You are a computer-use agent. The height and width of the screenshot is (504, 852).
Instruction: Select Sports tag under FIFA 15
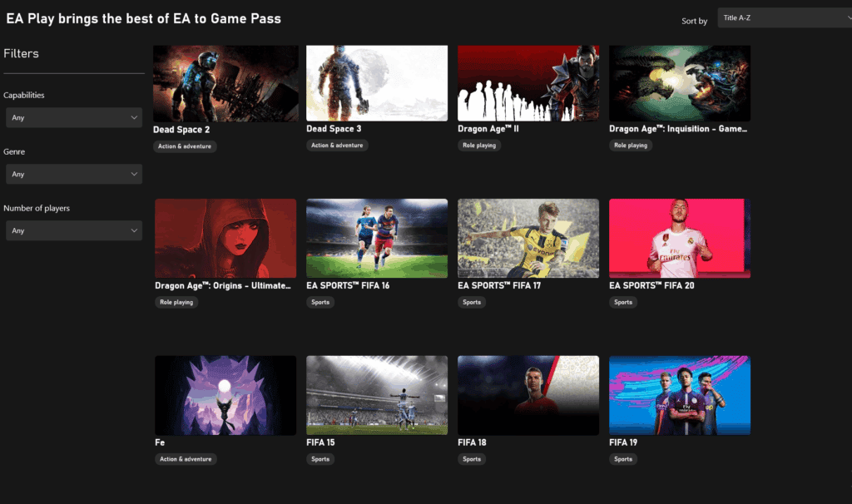[x=320, y=459]
